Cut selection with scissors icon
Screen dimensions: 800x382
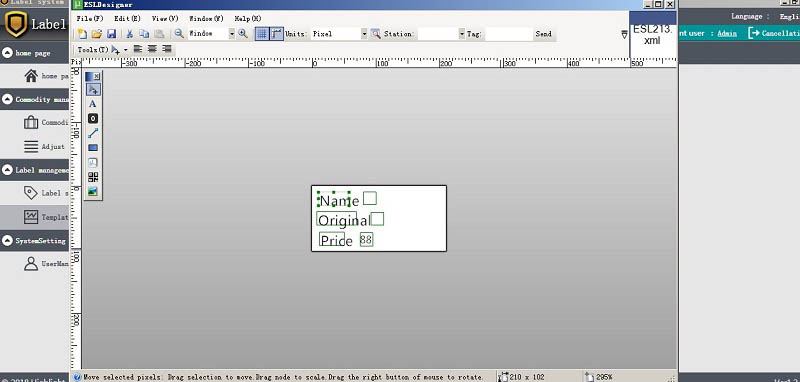point(130,34)
